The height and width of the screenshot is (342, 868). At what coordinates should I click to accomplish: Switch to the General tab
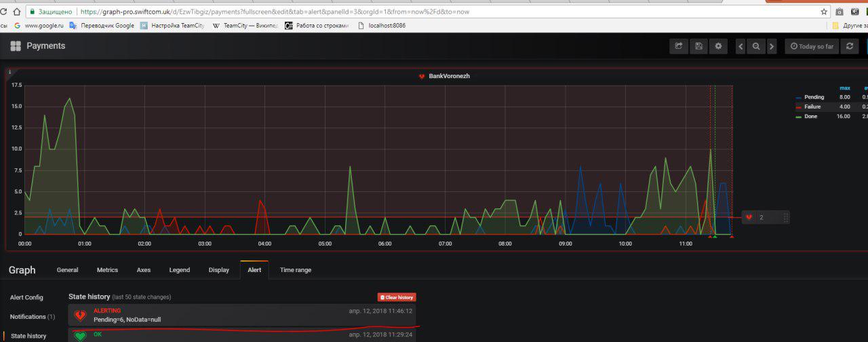[67, 270]
